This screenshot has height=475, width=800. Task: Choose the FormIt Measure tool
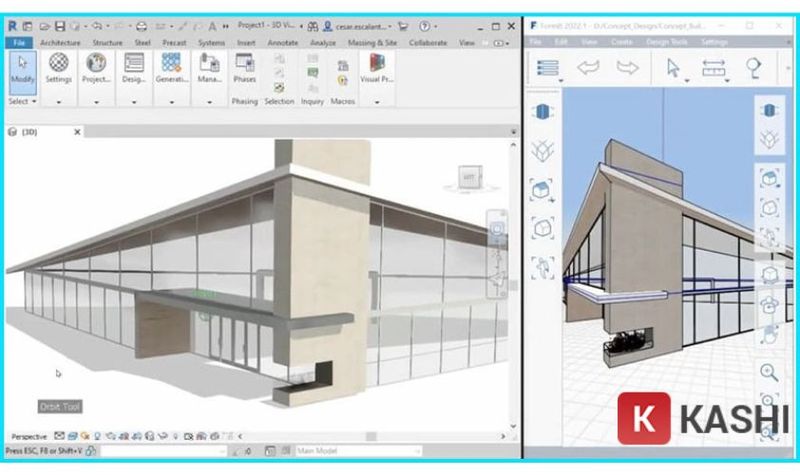713,67
